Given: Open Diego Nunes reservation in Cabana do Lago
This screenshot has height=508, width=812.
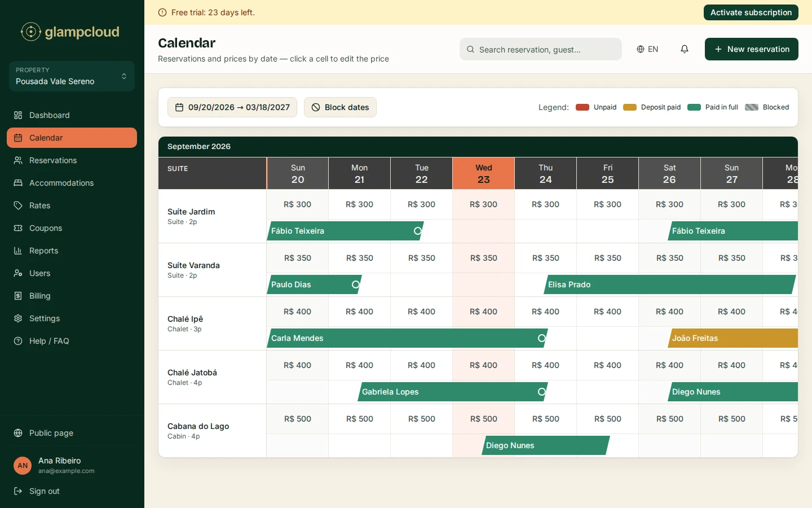Looking at the screenshot, I should (x=546, y=445).
